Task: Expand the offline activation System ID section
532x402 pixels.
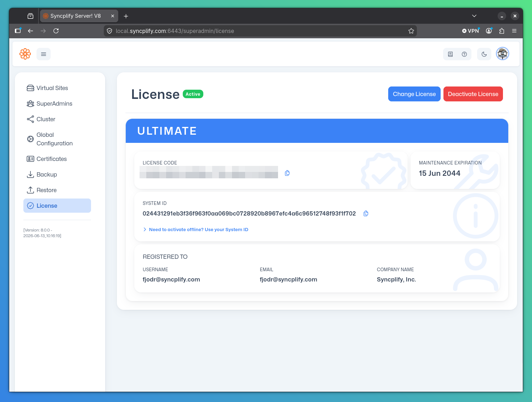Action: click(x=196, y=230)
